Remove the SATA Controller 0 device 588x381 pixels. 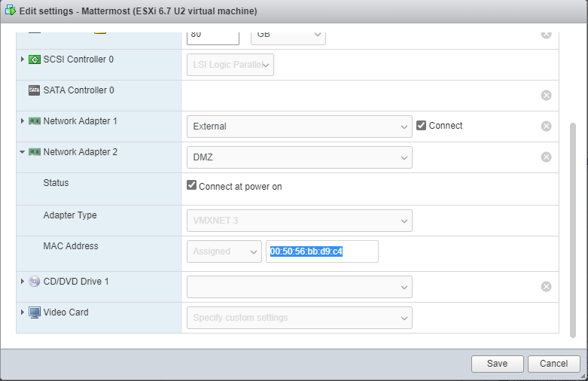click(547, 95)
